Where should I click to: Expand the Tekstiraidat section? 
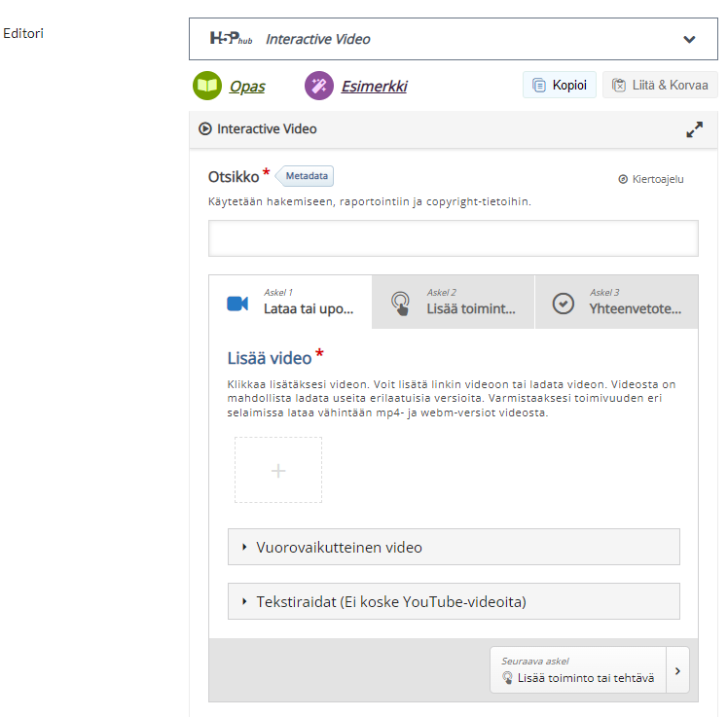click(454, 601)
